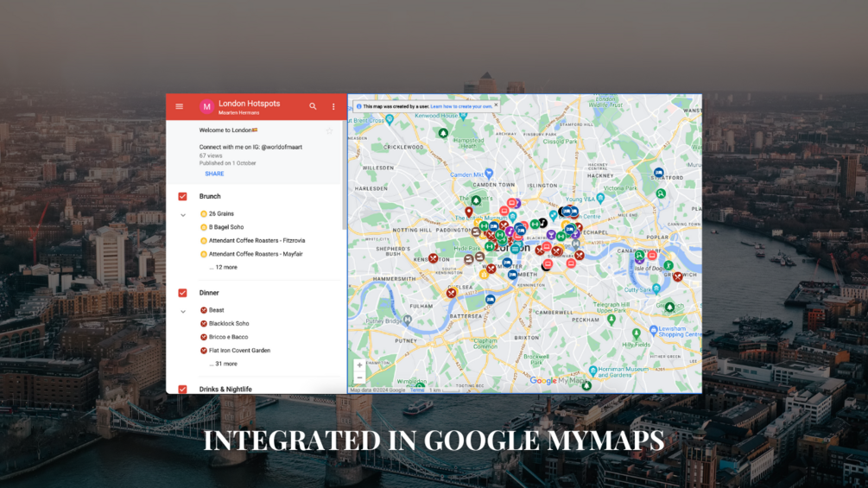Click the Cutty Sark landmark icon
The width and height of the screenshot is (868, 488).
[x=656, y=288]
